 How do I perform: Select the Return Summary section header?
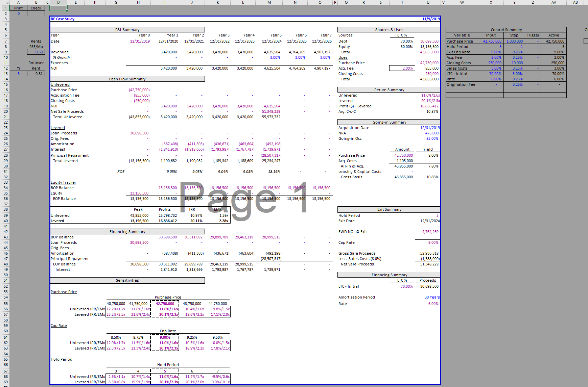[389, 90]
